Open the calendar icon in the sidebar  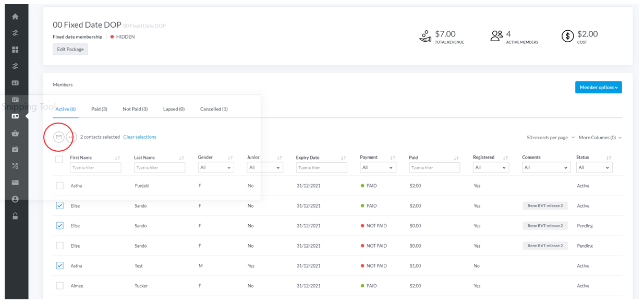pos(15,99)
